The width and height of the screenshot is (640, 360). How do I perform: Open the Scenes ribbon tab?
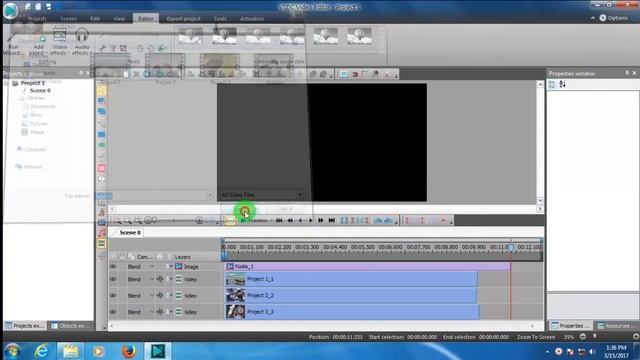tap(69, 19)
